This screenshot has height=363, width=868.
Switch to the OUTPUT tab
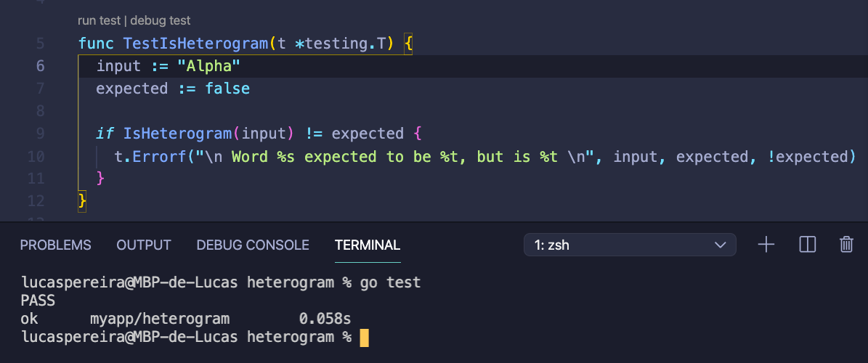(x=143, y=245)
